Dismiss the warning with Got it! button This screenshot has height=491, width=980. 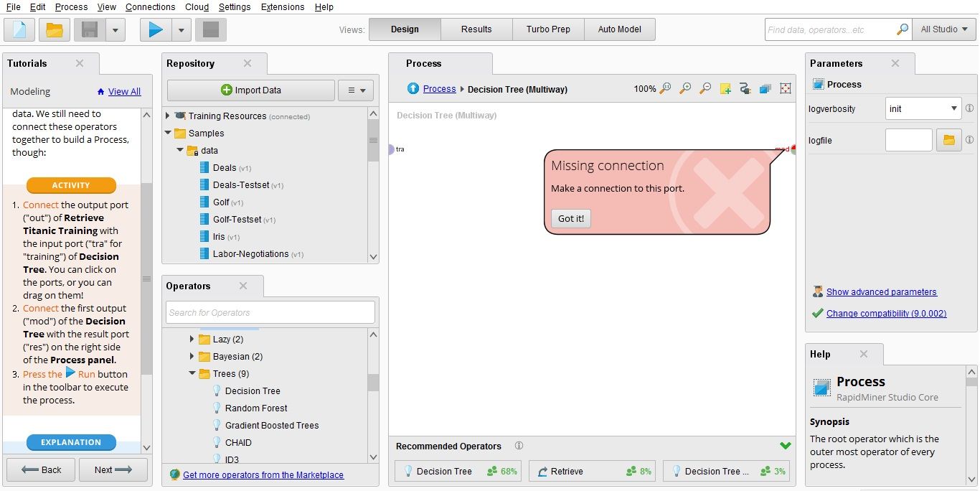[571, 218]
